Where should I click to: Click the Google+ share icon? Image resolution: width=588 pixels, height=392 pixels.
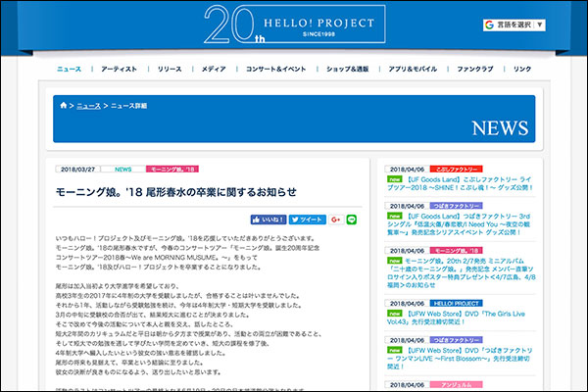tap(335, 220)
